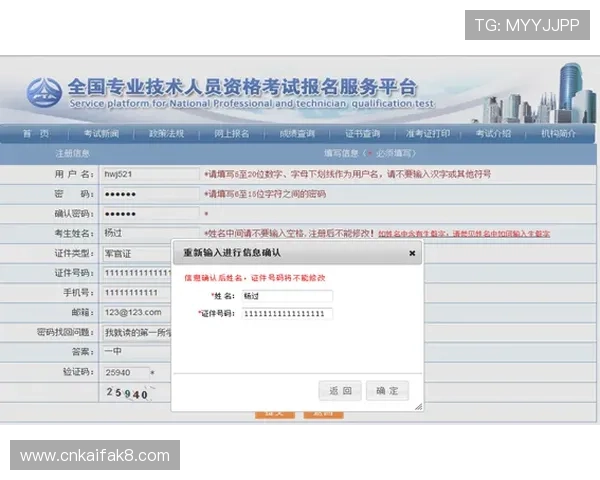Viewport: 600px width, 480px height.
Task: Confirm with the 确定 button in the dialog
Action: tap(387, 391)
